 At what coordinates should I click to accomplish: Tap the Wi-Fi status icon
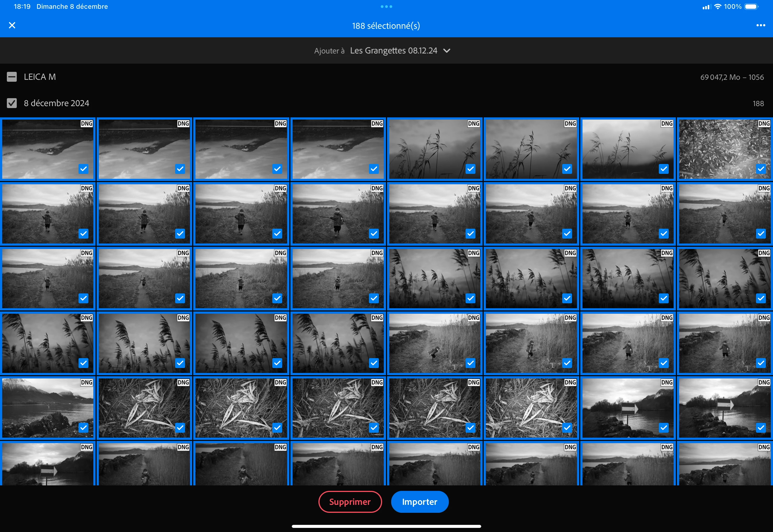tap(717, 7)
